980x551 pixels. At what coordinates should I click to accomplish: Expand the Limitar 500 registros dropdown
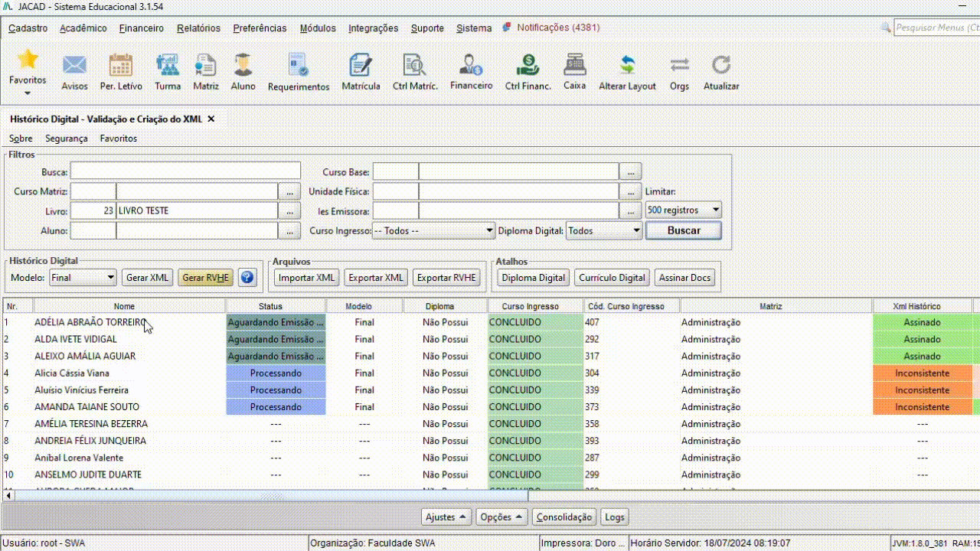684,210
